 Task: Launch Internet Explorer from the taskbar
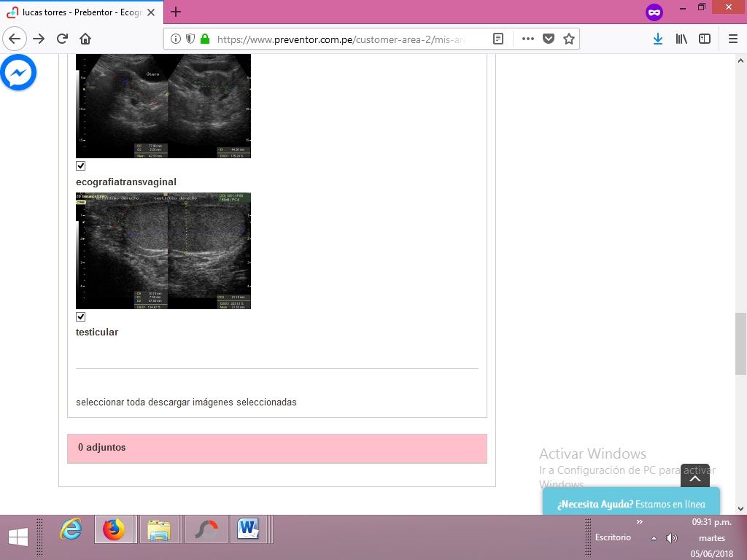click(x=71, y=529)
